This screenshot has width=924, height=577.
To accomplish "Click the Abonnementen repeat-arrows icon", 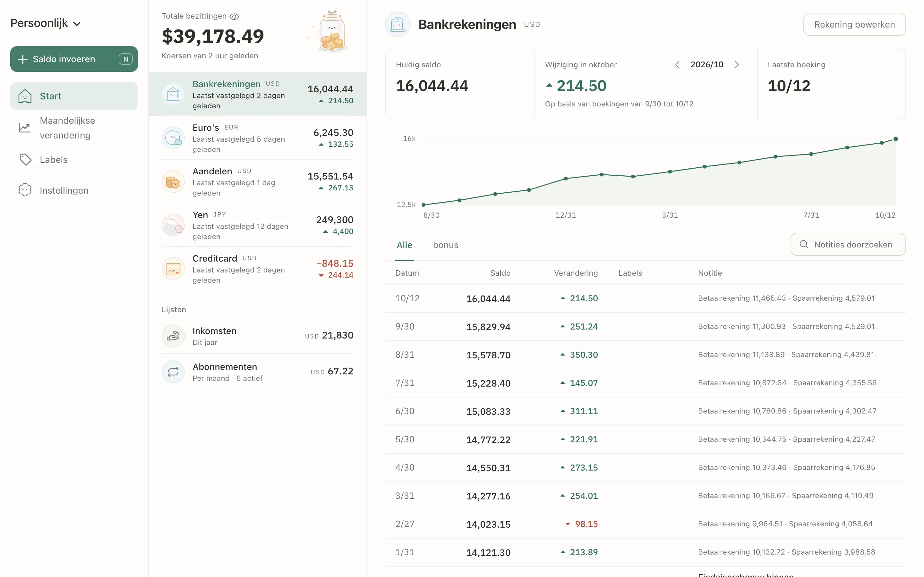I will coord(173,372).
